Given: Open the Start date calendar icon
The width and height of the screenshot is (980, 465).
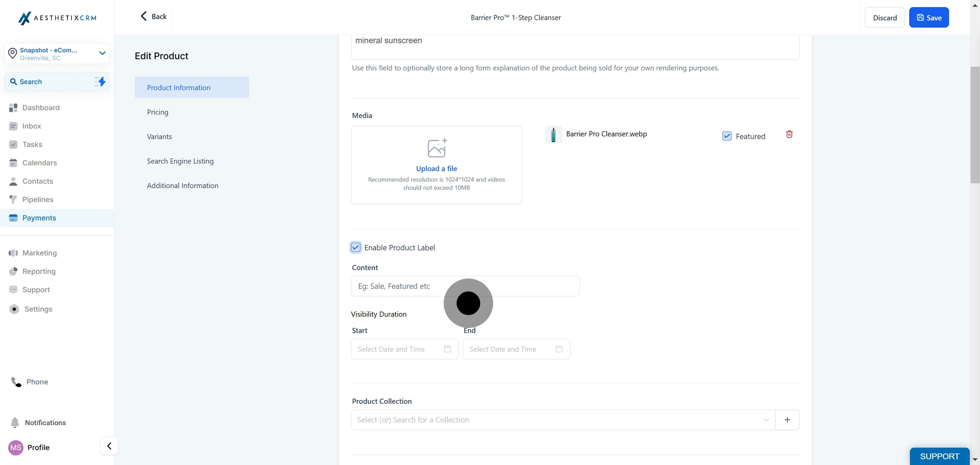Looking at the screenshot, I should tap(447, 349).
